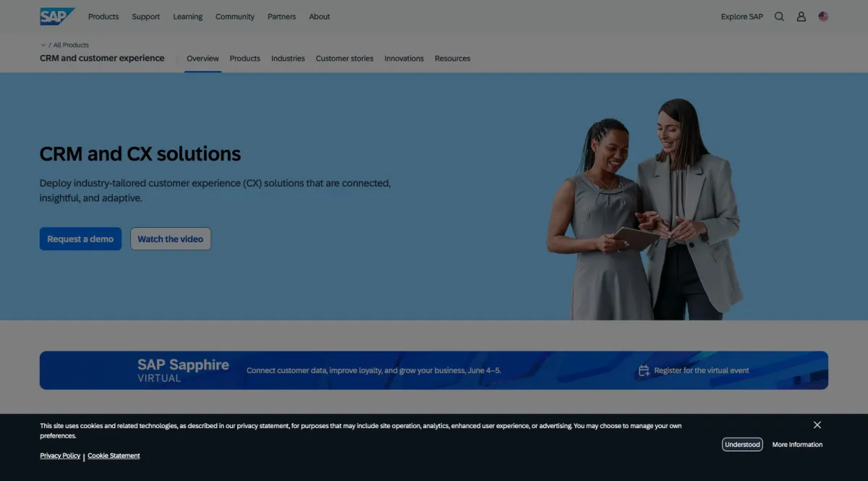Select the US flag country selector
This screenshot has height=481, width=868.
[823, 16]
